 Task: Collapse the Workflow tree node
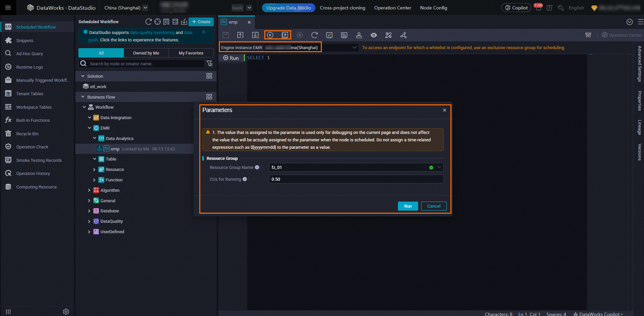click(x=84, y=107)
